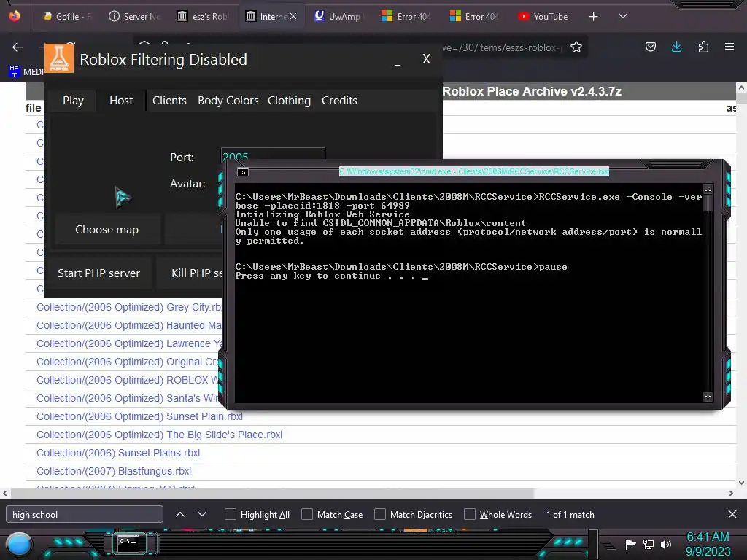Click the Roblox Filtering Disabled flask logo

pyautogui.click(x=59, y=58)
